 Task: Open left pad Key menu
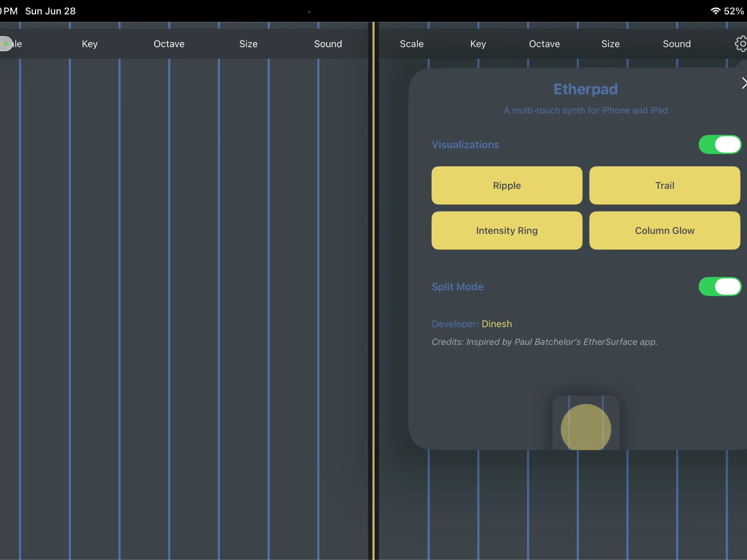pos(90,44)
